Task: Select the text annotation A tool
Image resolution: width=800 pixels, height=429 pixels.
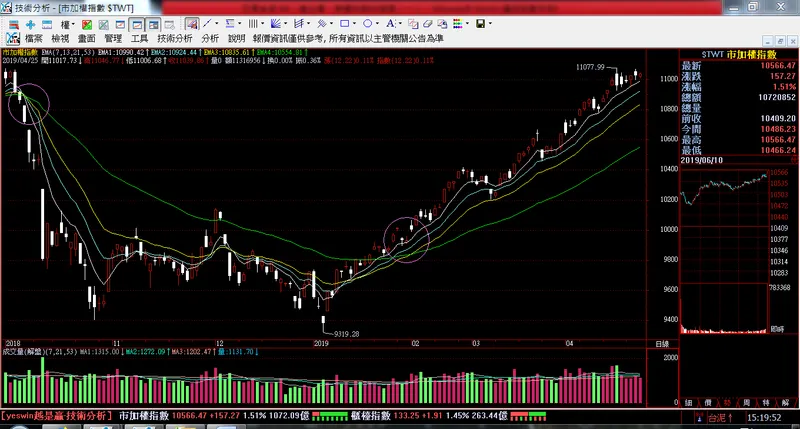Action: coord(390,23)
